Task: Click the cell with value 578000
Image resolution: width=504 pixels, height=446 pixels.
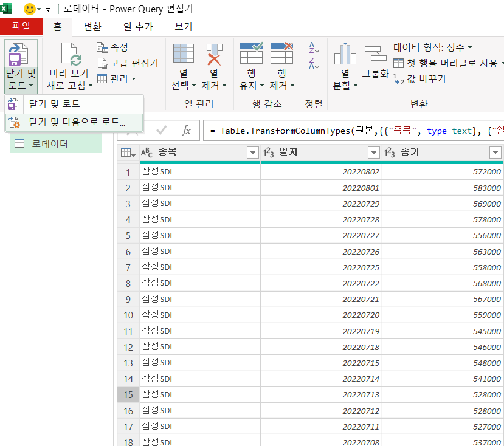Action: coord(443,219)
